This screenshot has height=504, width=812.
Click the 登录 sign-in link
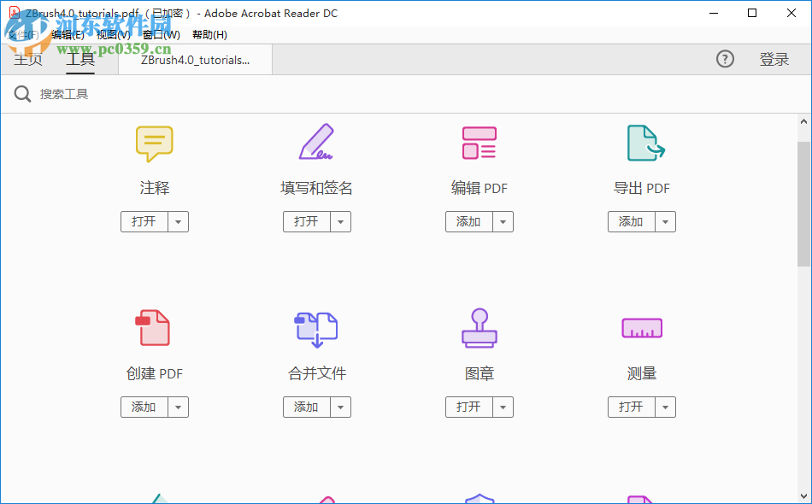coord(774,59)
